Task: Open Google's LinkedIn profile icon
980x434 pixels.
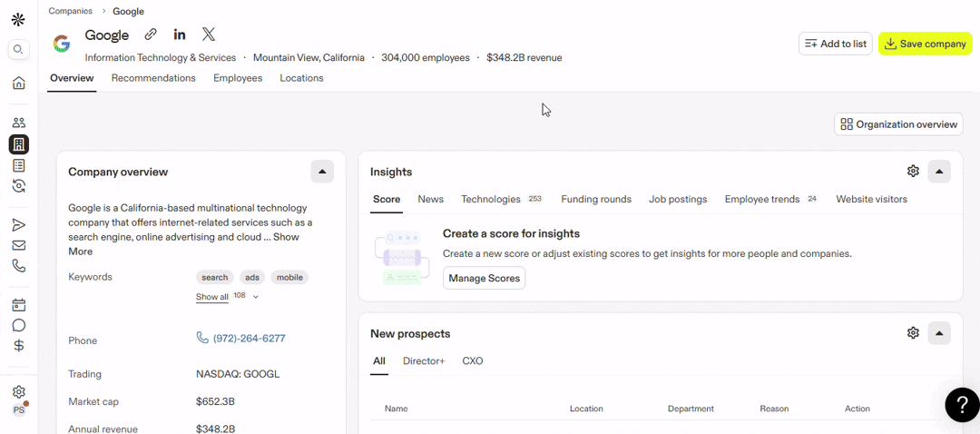Action: tap(180, 35)
